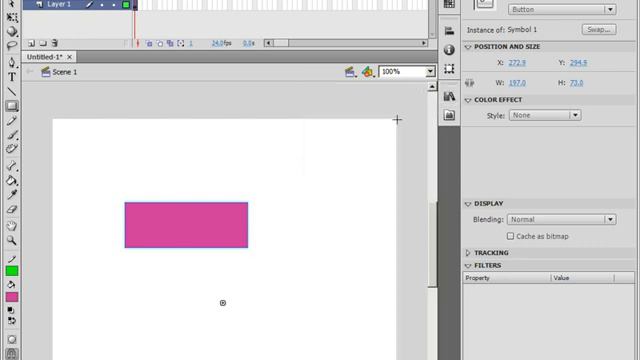Close the Untitled-1 document tab
The image size is (640, 360).
69,57
